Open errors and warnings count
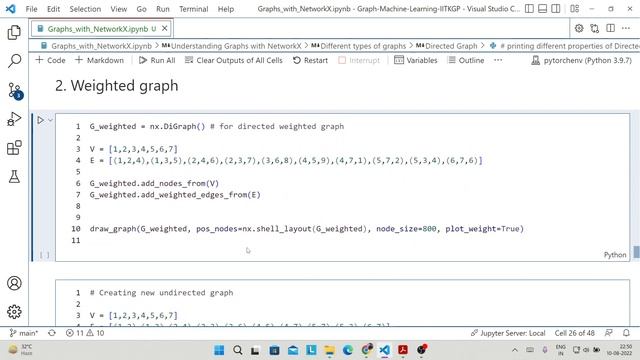Viewport: 640px width, 360px height. (85, 333)
